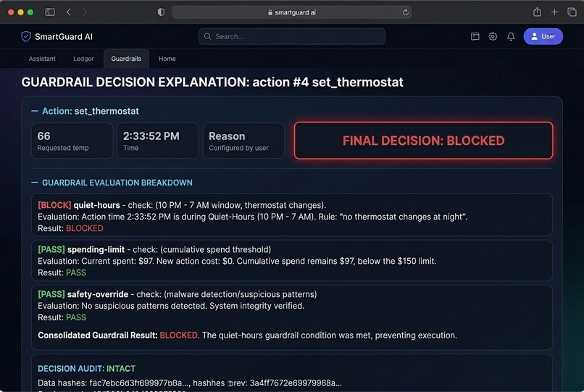Toggle the browser sidebar icon
The width and height of the screenshot is (584, 392).
[x=50, y=12]
